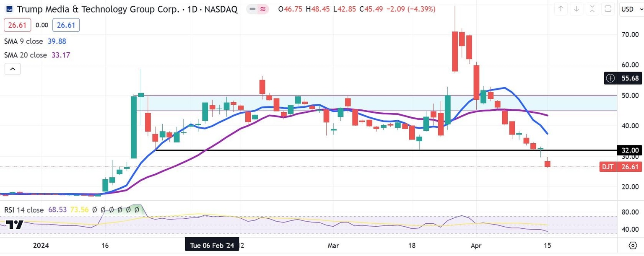Click the Trump Media symbol logo icon
The width and height of the screenshot is (644, 256).
pyautogui.click(x=9, y=9)
